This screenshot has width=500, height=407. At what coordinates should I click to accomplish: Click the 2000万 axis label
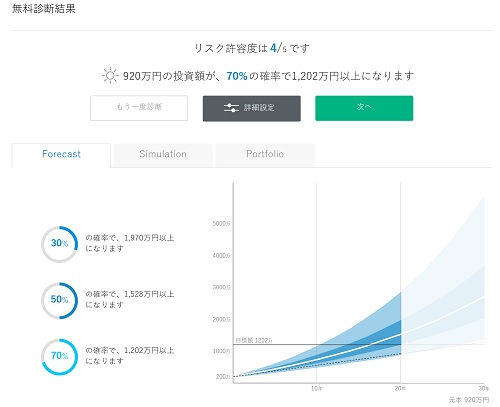(221, 319)
